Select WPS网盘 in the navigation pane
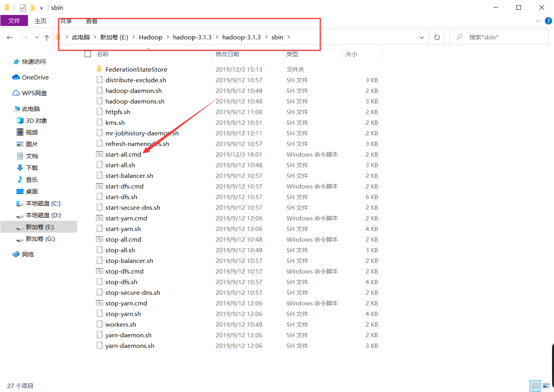 click(x=34, y=93)
